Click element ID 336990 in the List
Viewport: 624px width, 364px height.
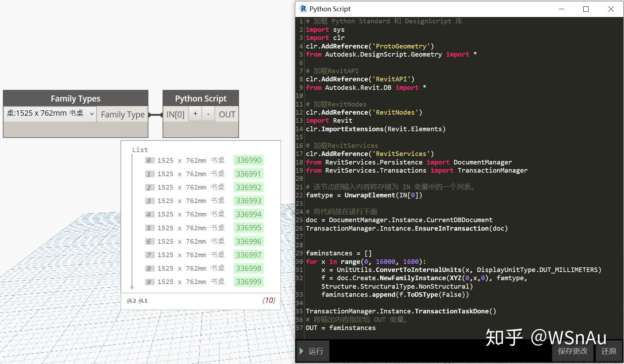tap(248, 160)
